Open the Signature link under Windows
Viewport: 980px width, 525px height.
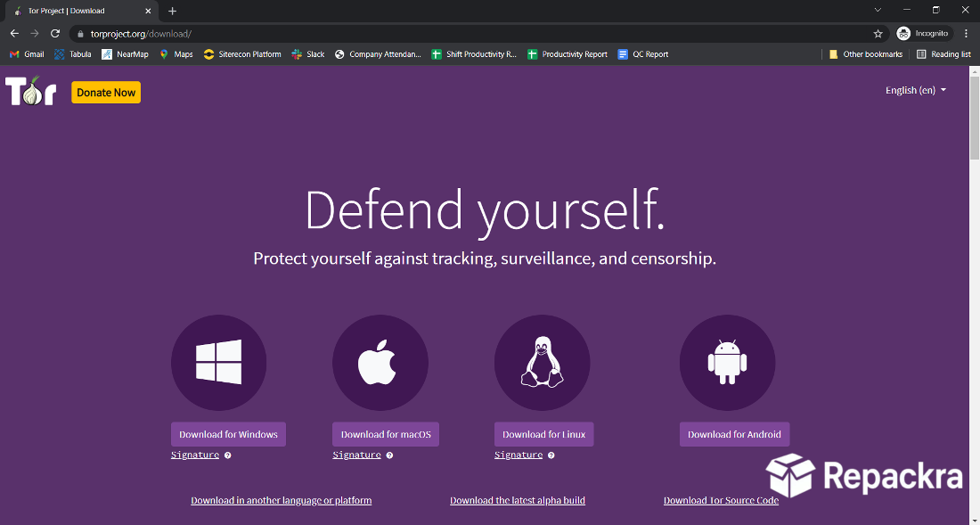click(x=195, y=455)
